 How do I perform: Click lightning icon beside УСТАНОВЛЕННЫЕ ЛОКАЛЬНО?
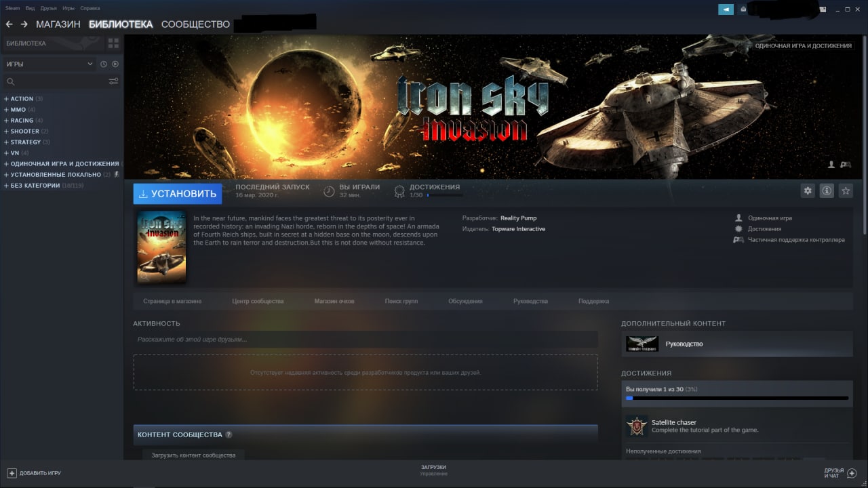pyautogui.click(x=117, y=174)
